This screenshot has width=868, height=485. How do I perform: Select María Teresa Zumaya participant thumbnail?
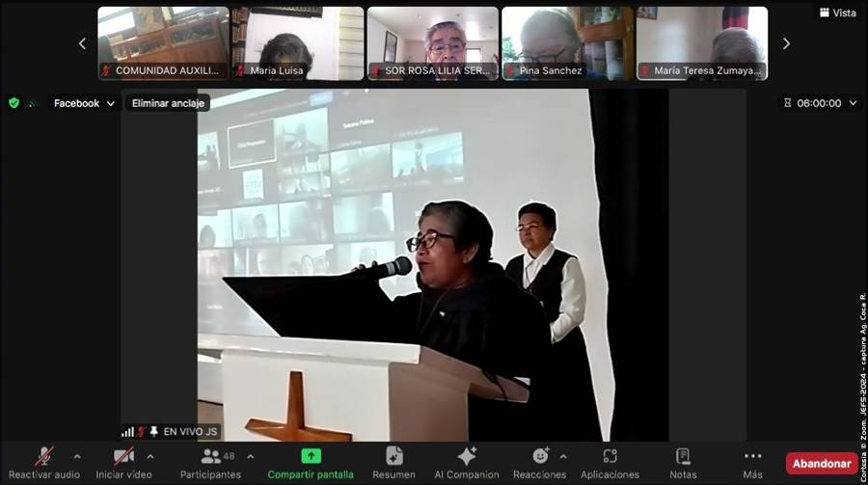point(702,43)
